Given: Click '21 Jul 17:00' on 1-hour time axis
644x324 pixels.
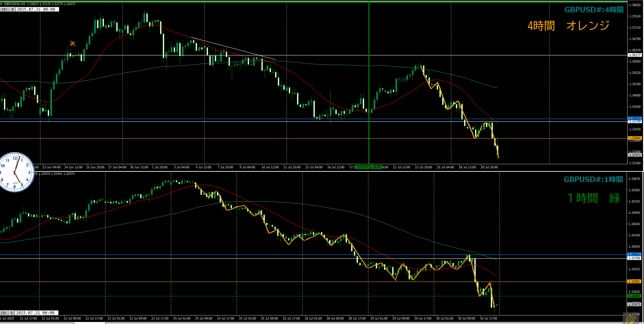Looking at the screenshot, I should tap(28, 319).
